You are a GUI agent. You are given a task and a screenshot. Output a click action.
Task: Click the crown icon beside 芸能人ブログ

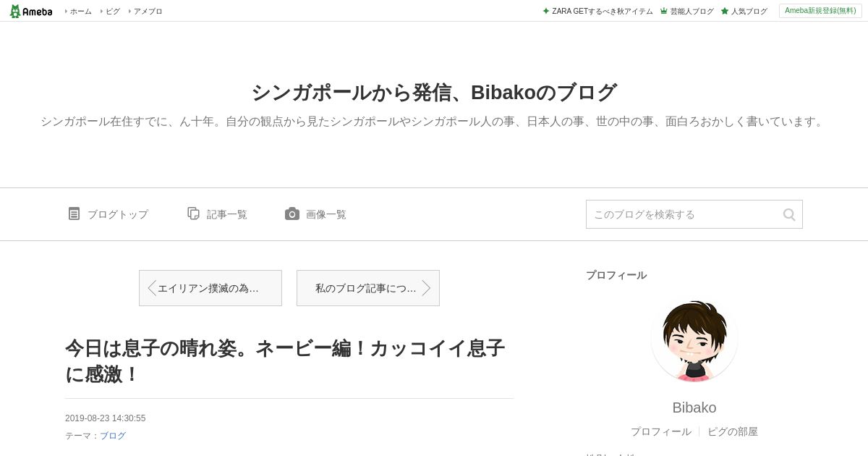663,11
